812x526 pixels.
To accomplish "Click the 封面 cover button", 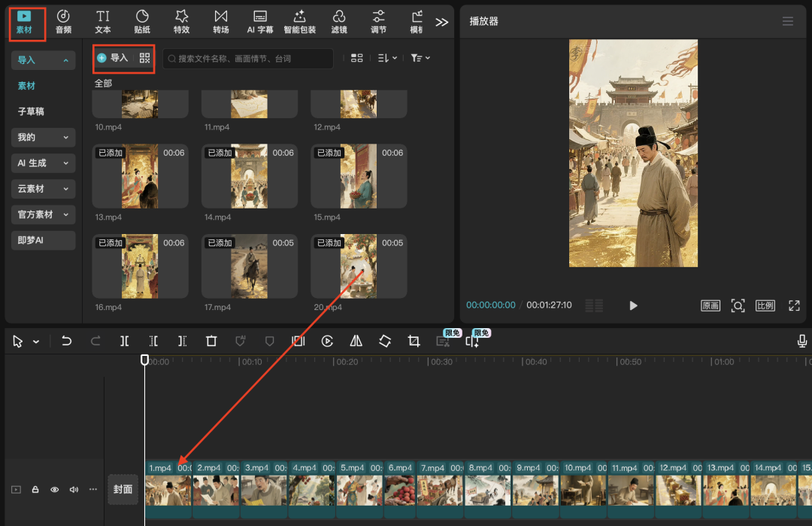I will (x=123, y=489).
